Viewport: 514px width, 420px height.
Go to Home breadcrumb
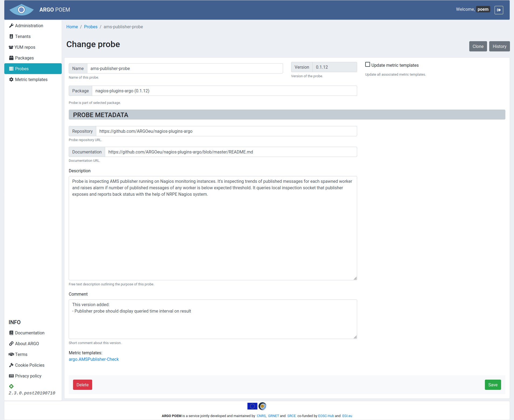(72, 27)
